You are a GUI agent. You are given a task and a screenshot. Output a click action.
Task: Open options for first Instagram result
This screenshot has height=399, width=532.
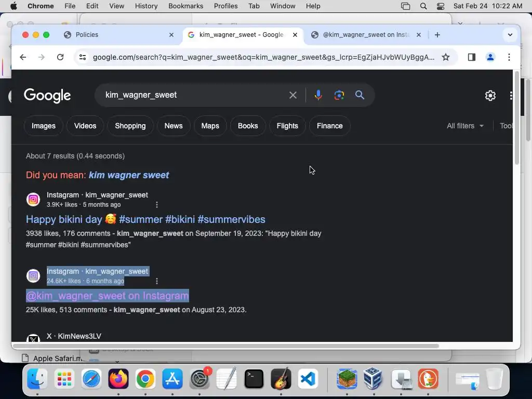tap(157, 205)
